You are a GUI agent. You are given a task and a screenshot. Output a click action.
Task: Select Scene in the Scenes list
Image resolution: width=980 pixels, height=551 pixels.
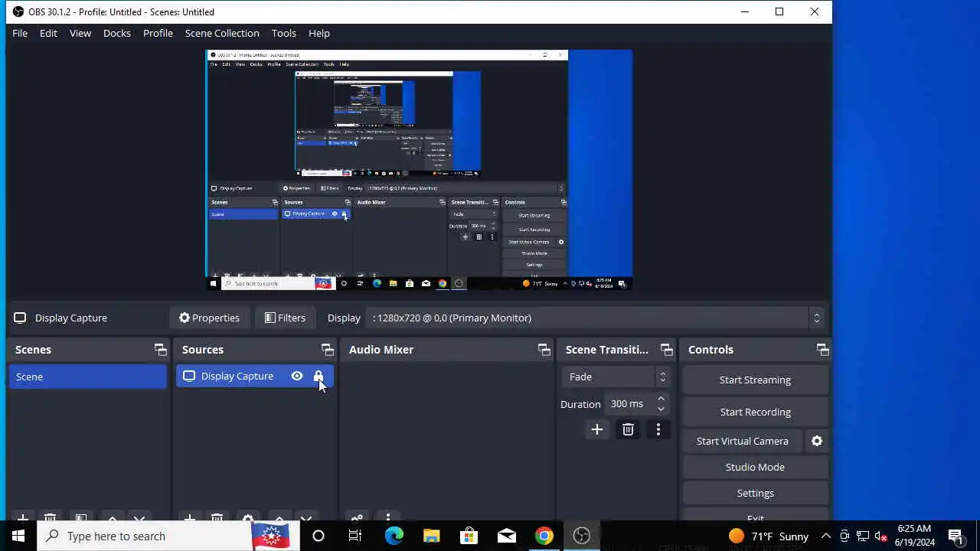[88, 377]
